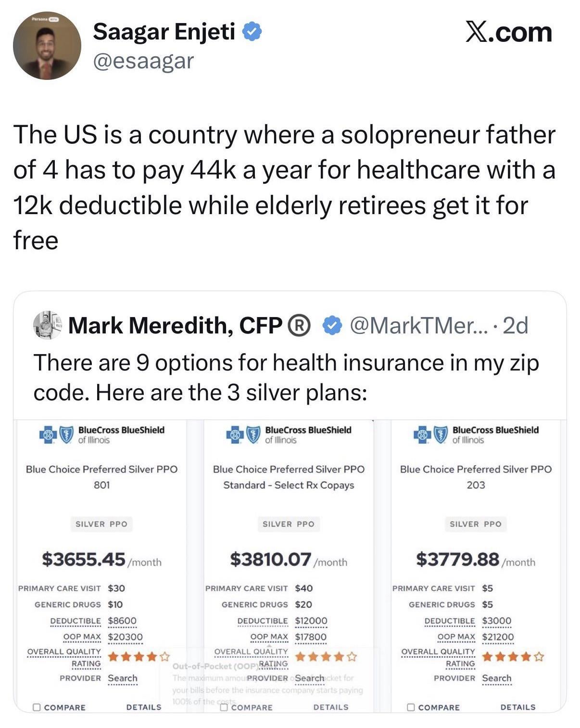Viewport: 580px width, 728px height.
Task: Click BlueCross BlueShield logo on plan 801
Action: click(56, 434)
